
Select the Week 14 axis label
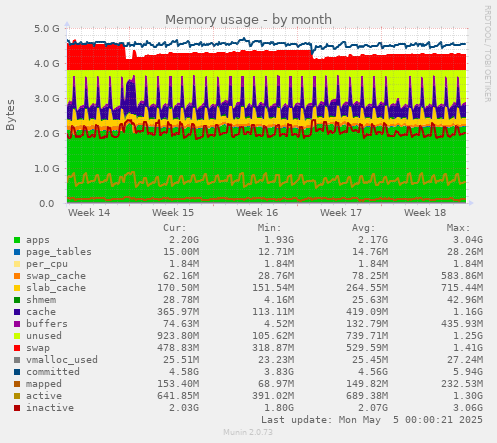89,213
